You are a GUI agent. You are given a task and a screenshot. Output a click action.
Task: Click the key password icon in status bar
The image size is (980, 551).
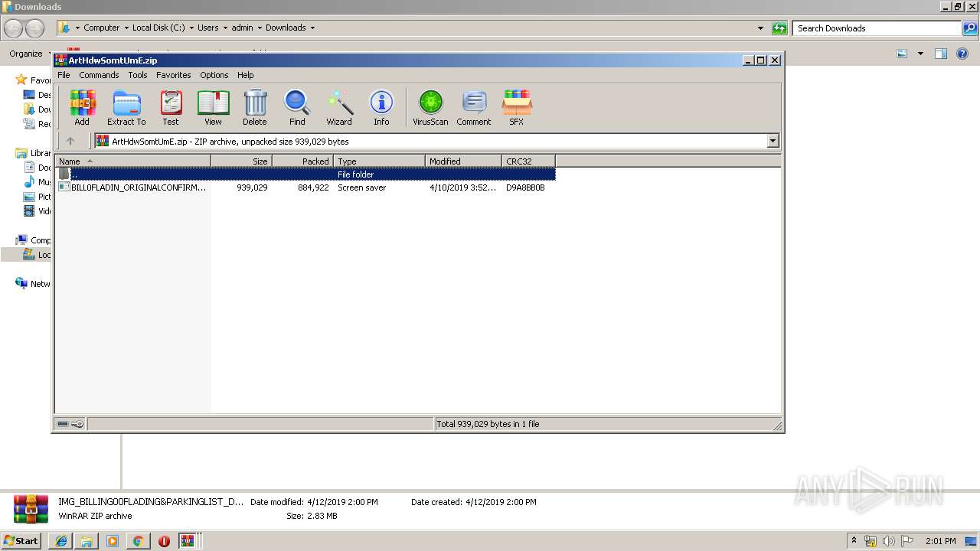pyautogui.click(x=77, y=423)
